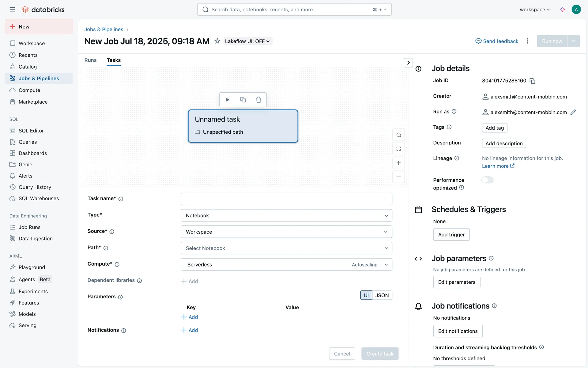Select UI parameters view
588x368 pixels.
coord(366,295)
